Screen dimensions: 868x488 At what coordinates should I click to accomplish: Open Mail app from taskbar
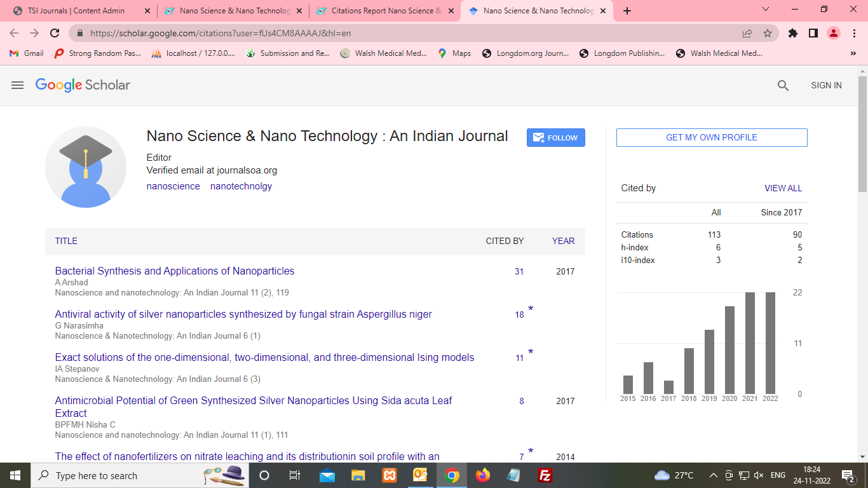coord(327,475)
